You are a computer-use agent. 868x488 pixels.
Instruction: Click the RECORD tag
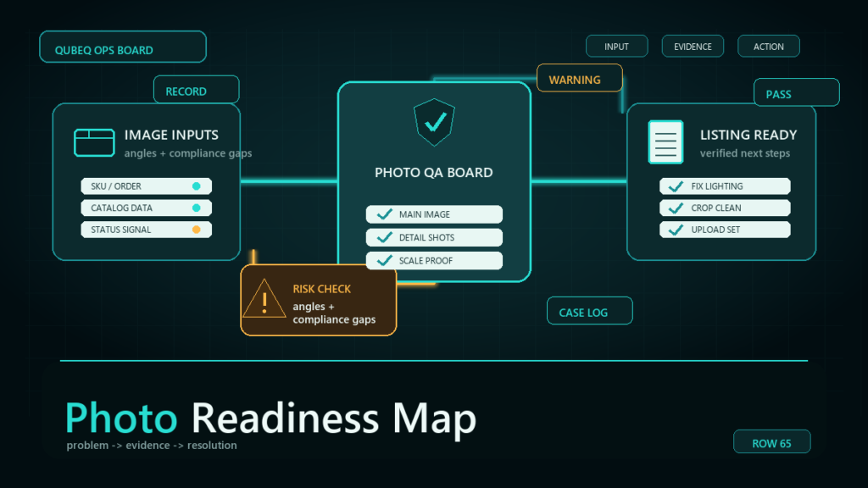click(197, 90)
